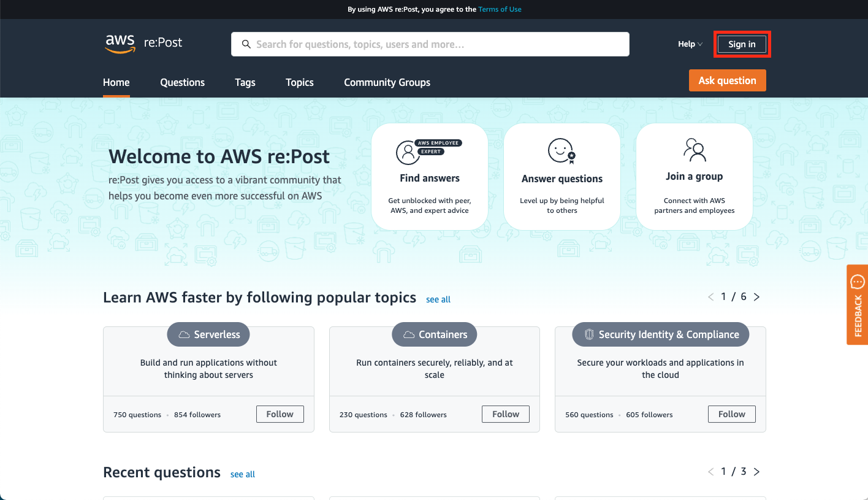Click the '750 questions' count text
The height and width of the screenshot is (500, 868).
137,415
